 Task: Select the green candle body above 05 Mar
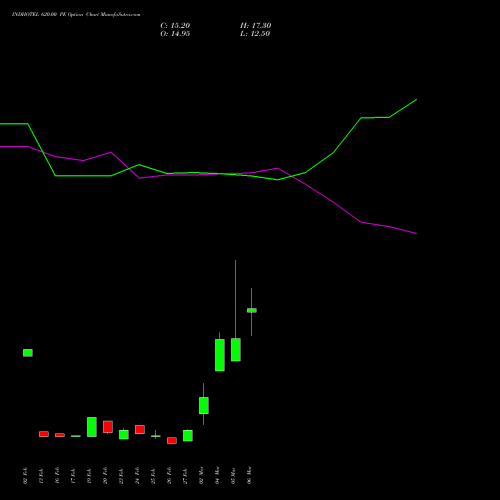point(236,350)
